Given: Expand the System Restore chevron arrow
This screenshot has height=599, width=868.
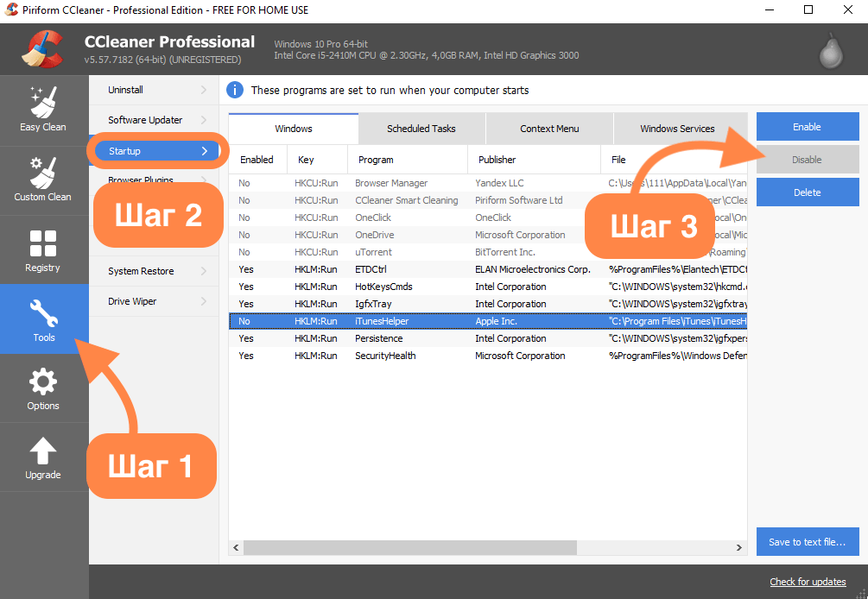Looking at the screenshot, I should pos(204,271).
